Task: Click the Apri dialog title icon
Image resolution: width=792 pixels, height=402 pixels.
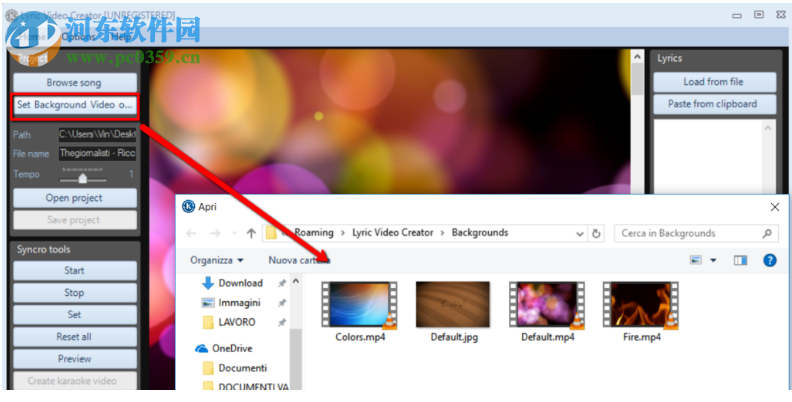Action: pos(188,207)
